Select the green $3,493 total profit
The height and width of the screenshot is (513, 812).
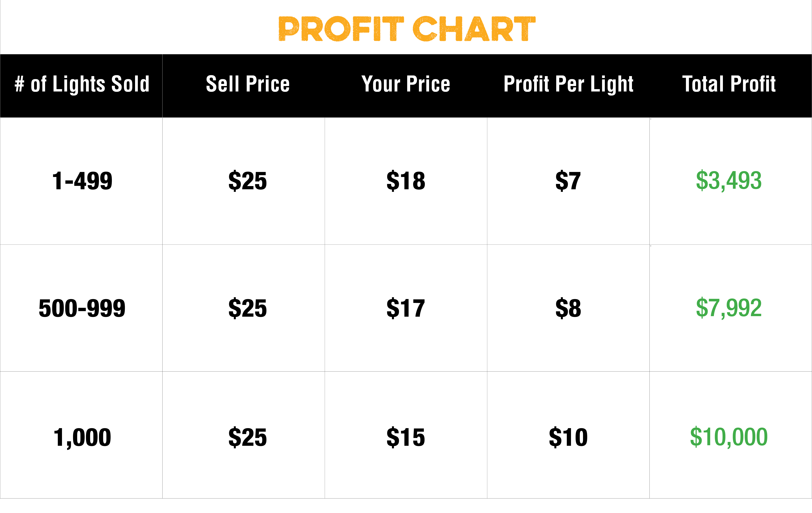(729, 181)
